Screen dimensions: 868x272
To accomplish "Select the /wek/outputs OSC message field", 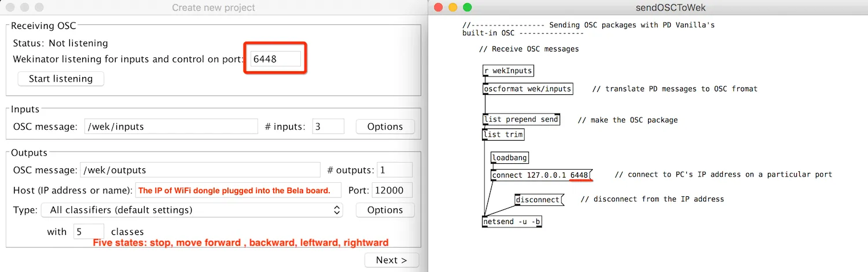I will 200,170.
